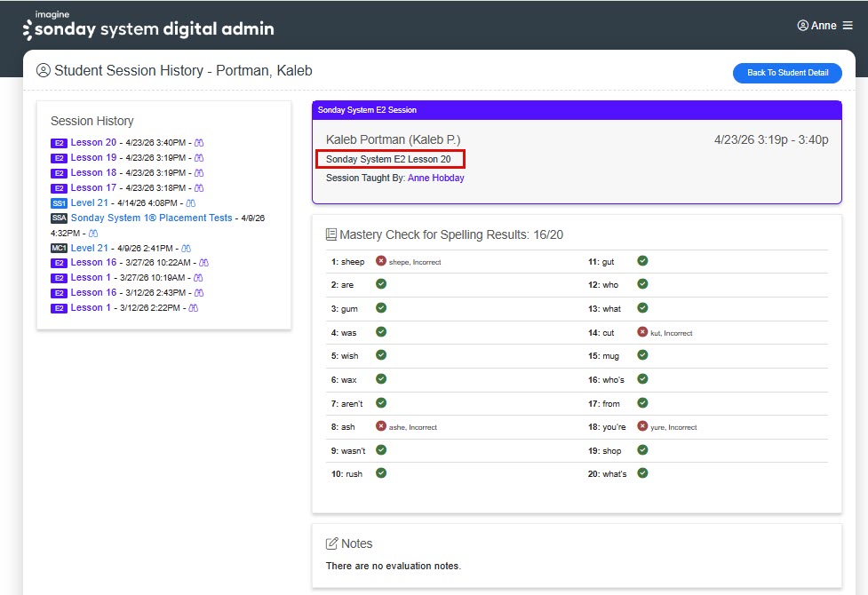The height and width of the screenshot is (595, 868).
Task: Click the red X icon beside sheep
Action: tap(381, 261)
